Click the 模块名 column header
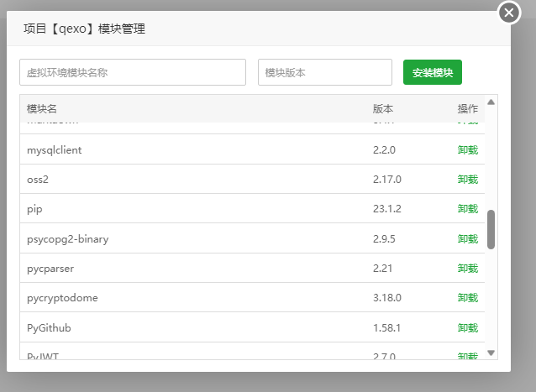Viewport: 536px width, 392px height. coord(42,109)
